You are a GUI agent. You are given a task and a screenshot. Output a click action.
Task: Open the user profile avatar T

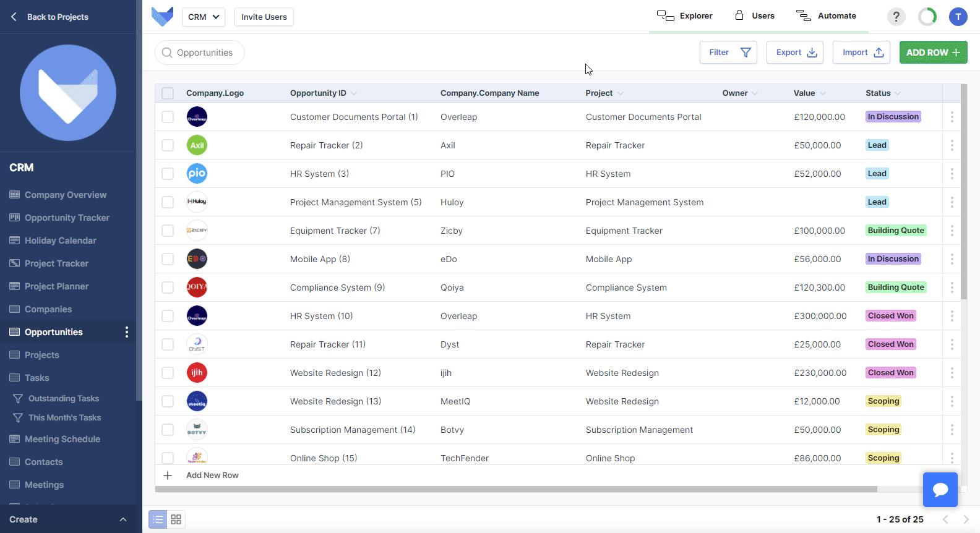(958, 17)
